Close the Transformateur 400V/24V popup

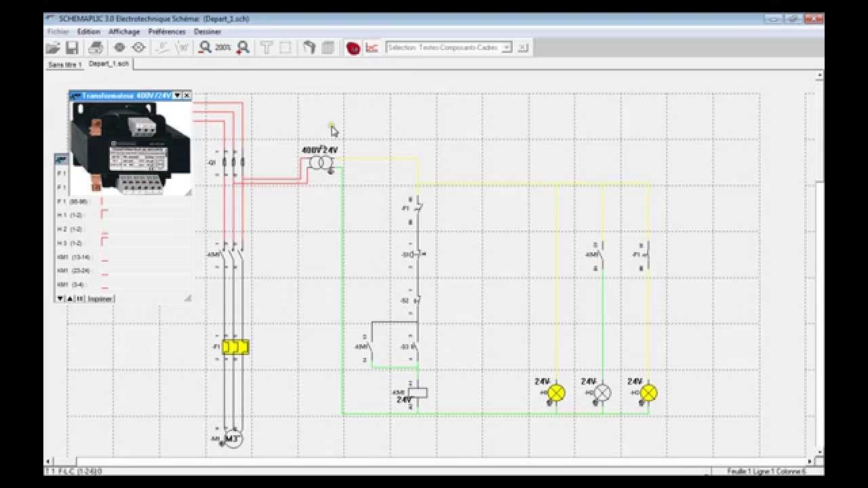(186, 96)
